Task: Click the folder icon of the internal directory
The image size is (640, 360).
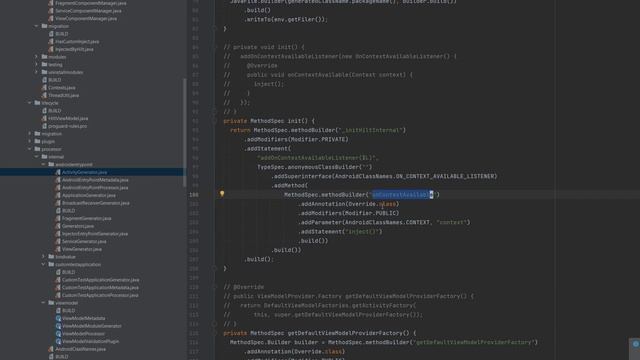Action: pos(44,157)
